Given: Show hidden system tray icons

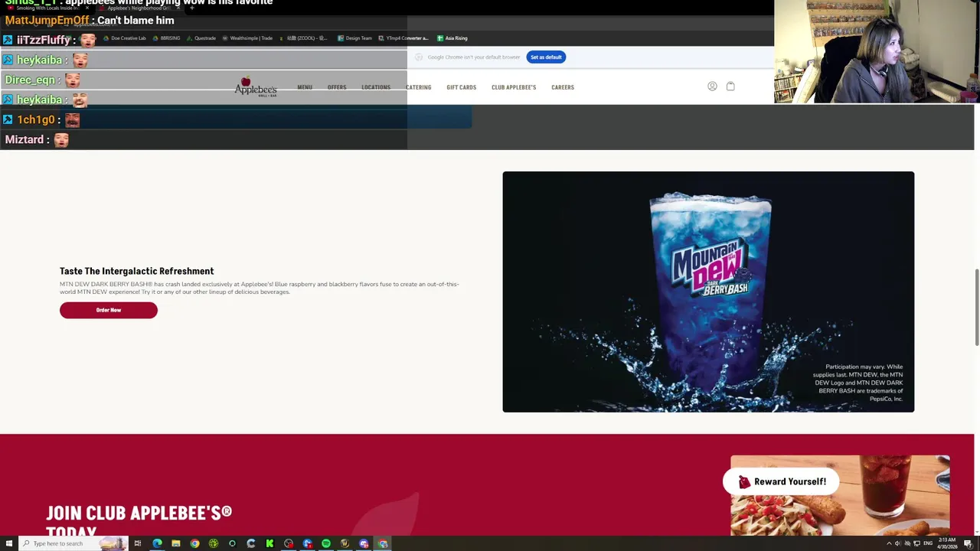Looking at the screenshot, I should [889, 543].
